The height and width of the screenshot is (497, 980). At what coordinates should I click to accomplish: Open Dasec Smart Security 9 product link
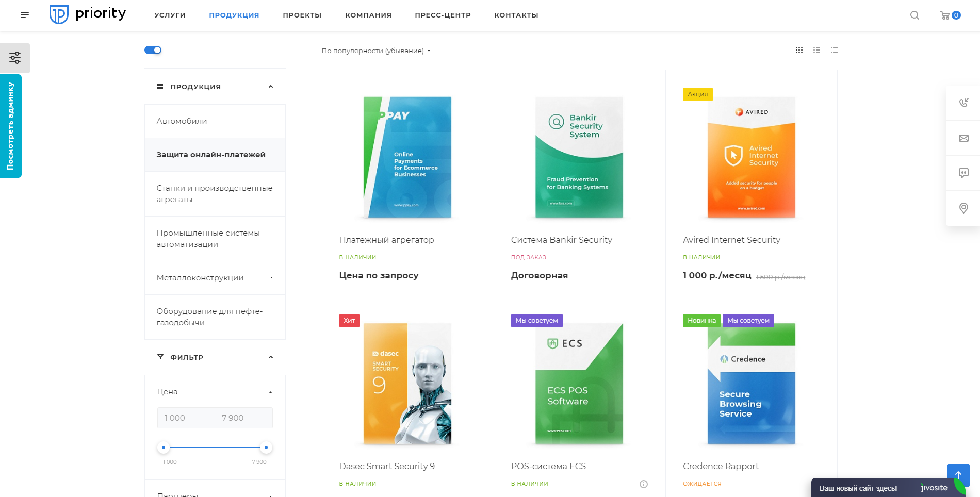387,466
